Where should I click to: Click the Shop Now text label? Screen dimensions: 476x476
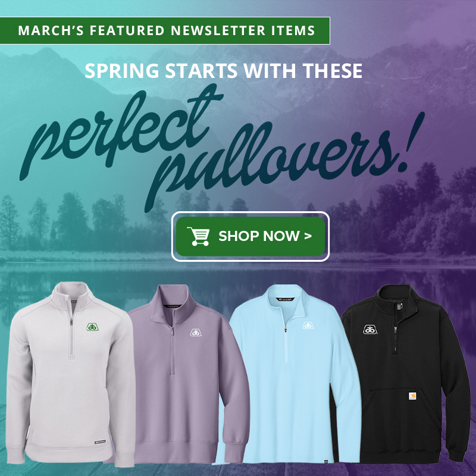[x=265, y=236]
